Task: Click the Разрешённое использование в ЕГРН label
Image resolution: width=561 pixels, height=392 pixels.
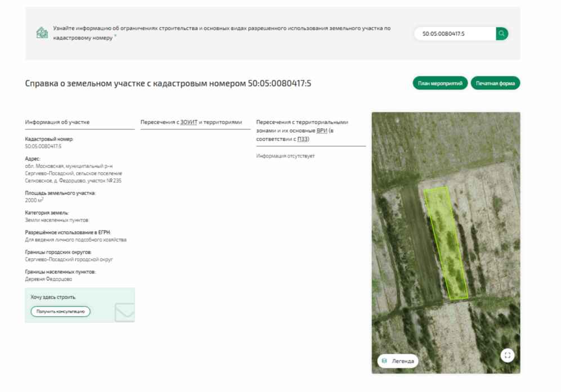Action: tap(68, 232)
